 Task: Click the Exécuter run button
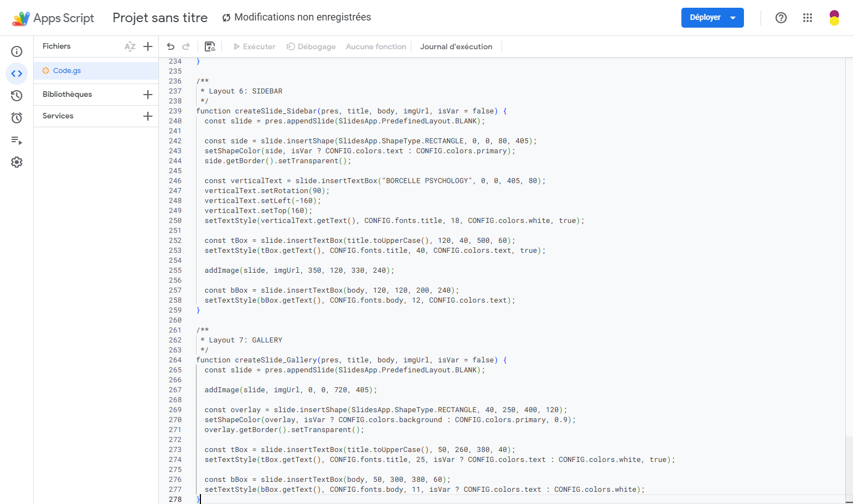point(255,47)
